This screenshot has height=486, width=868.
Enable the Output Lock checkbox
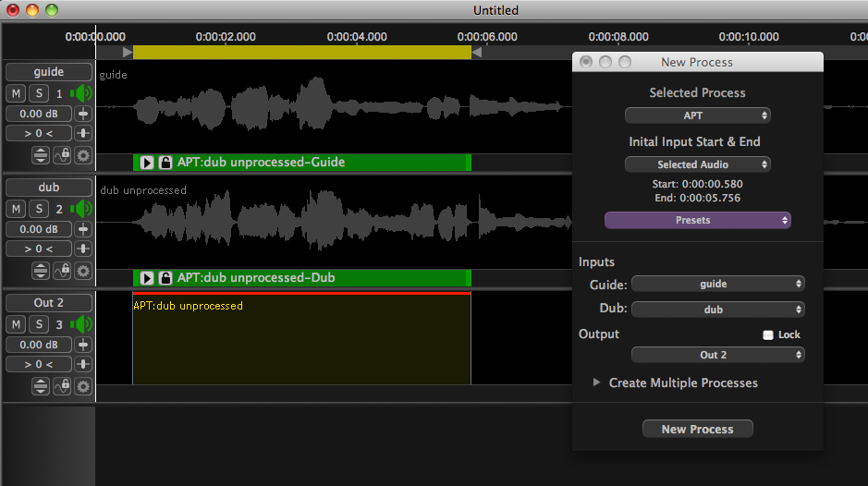767,335
